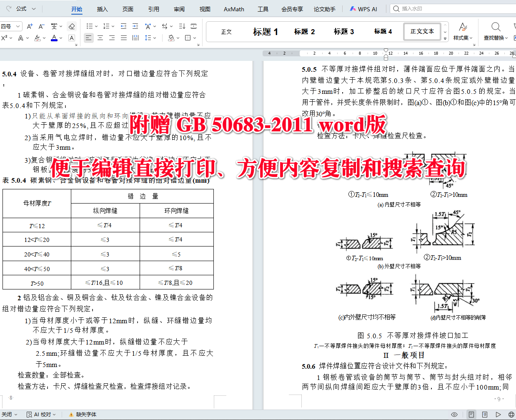Toggle justify text alignment
The height and width of the screenshot is (420, 516).
[x=123, y=38]
